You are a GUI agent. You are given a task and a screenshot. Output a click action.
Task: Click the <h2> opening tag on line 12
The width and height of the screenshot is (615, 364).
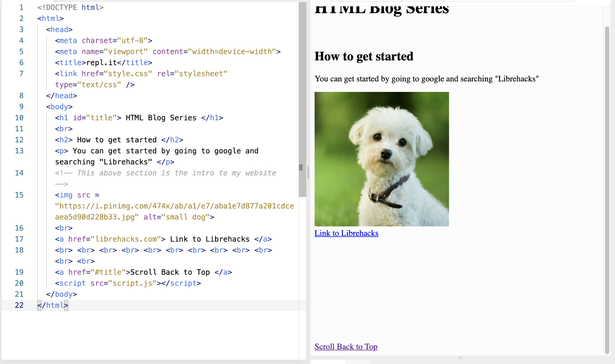click(x=64, y=140)
